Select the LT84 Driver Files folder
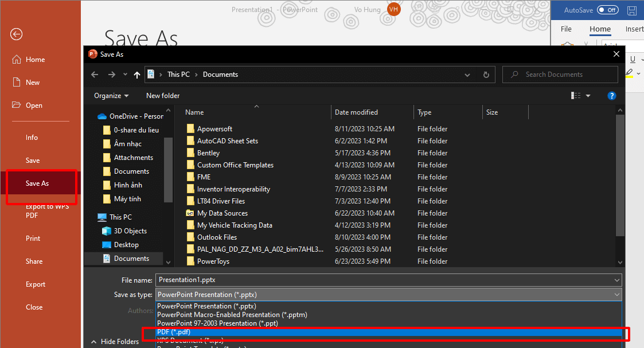Viewport: 644px width, 348px height. pos(216,201)
